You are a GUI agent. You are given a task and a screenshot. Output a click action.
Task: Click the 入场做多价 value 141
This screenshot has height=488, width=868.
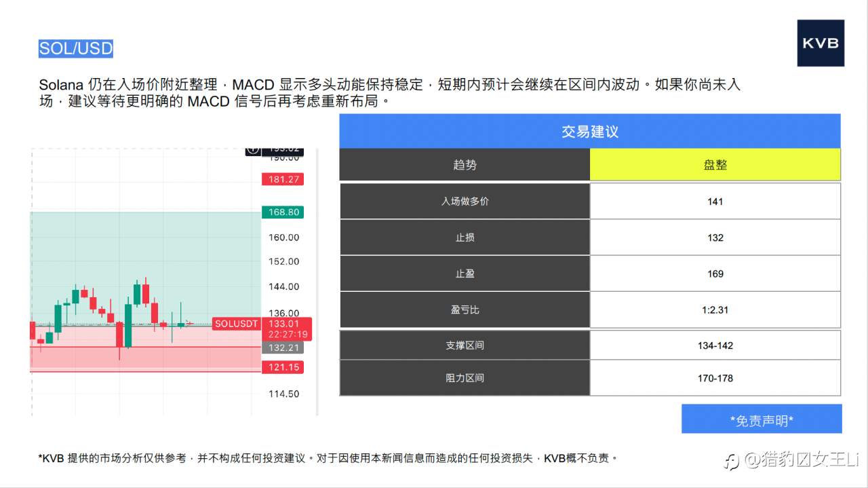click(x=715, y=201)
